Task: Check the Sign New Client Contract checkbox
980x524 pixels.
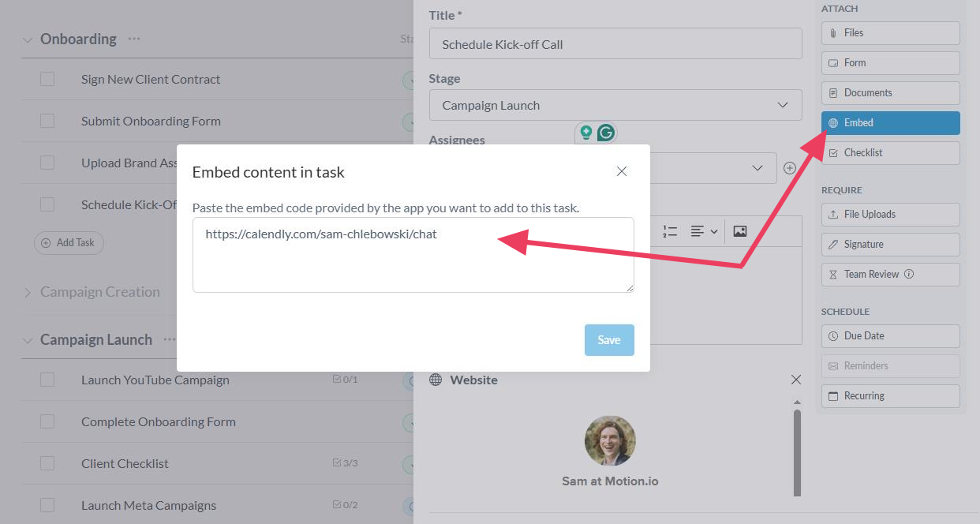Action: pyautogui.click(x=47, y=79)
